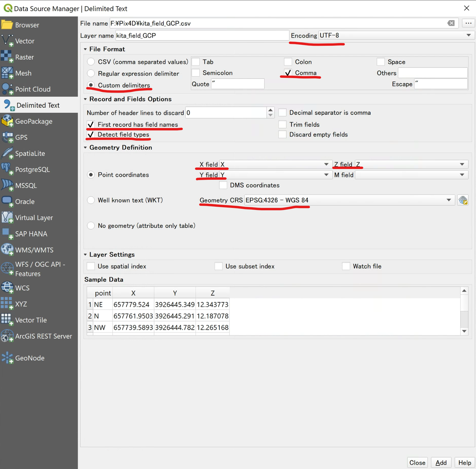This screenshot has width=476, height=469.
Task: Toggle Use spatial index checkbox
Action: (91, 266)
